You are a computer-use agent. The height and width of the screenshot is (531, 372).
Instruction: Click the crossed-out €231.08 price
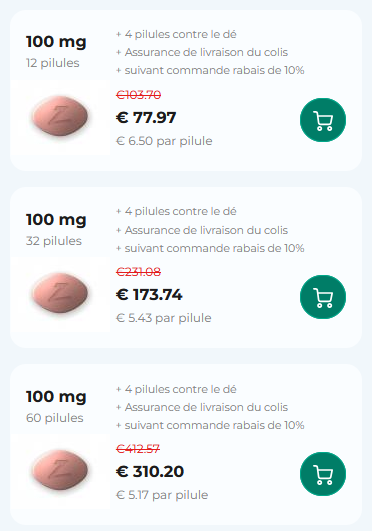coord(138,272)
